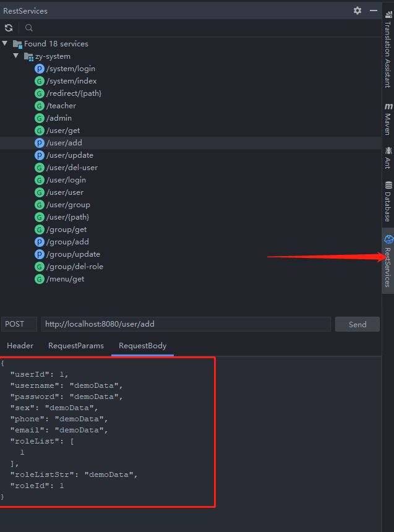Screen dimensions: 394x532
Task: Click the GET icon beside /user/del-user
Action: tap(40, 168)
